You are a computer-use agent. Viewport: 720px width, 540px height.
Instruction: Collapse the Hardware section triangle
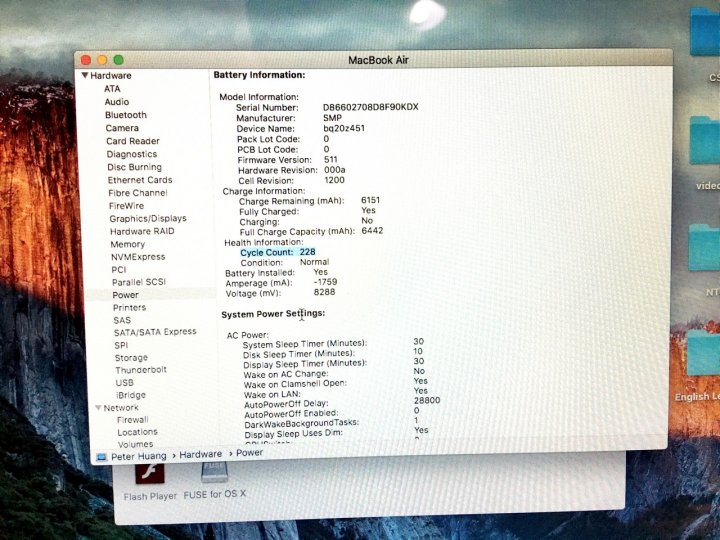coord(85,75)
